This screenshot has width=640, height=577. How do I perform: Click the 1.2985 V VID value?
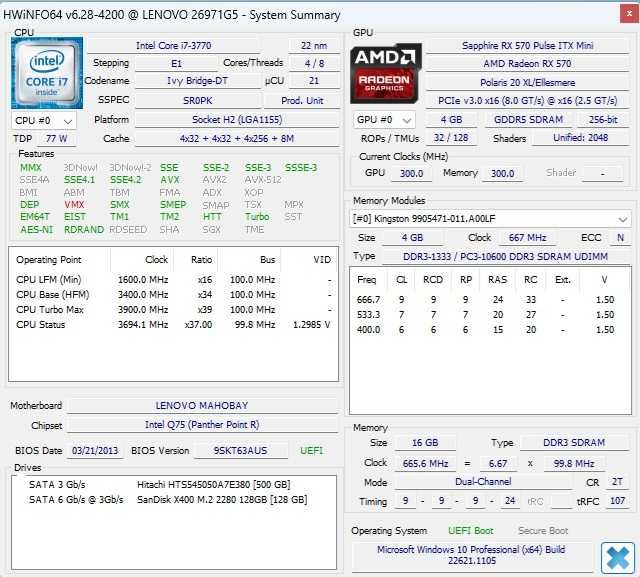point(311,325)
